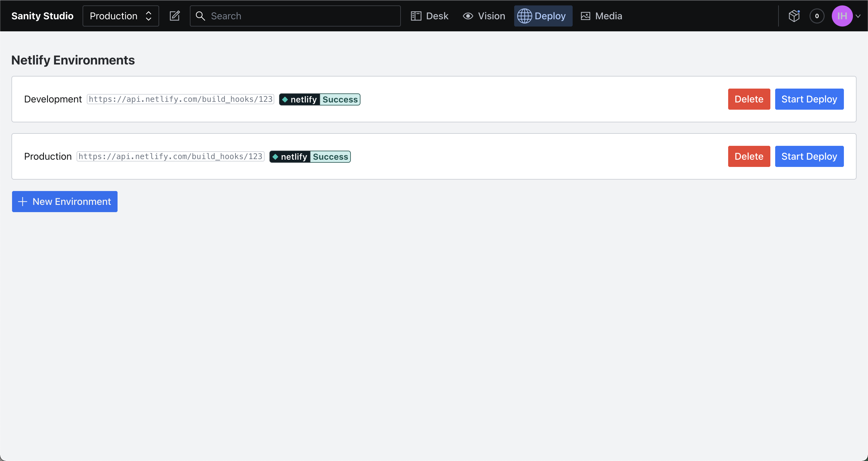Expand the user menu chevron

pos(858,16)
